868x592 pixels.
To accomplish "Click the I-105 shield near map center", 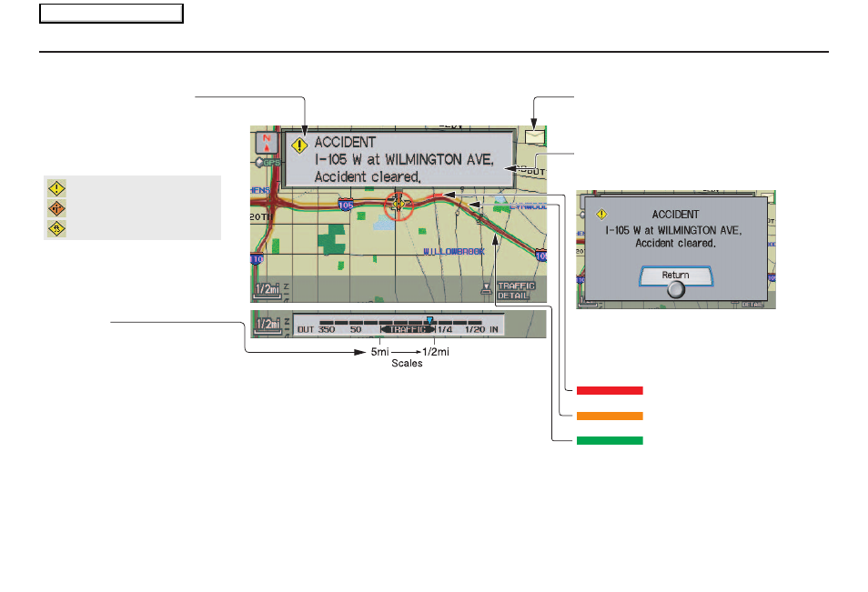I will 346,206.
